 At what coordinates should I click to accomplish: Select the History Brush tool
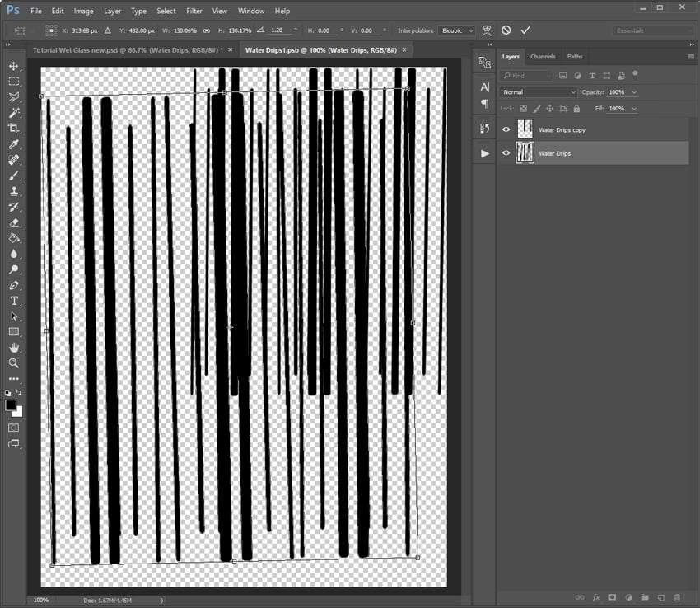(14, 207)
